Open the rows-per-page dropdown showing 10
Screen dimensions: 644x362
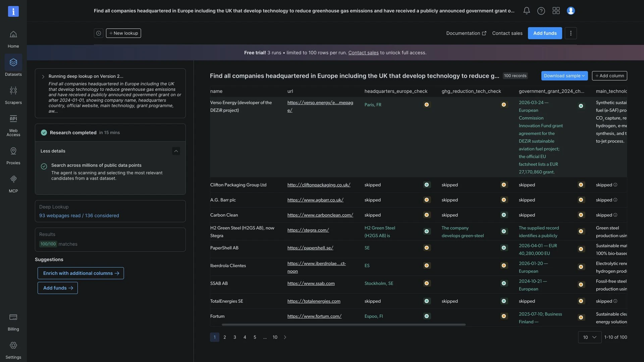pyautogui.click(x=590, y=337)
